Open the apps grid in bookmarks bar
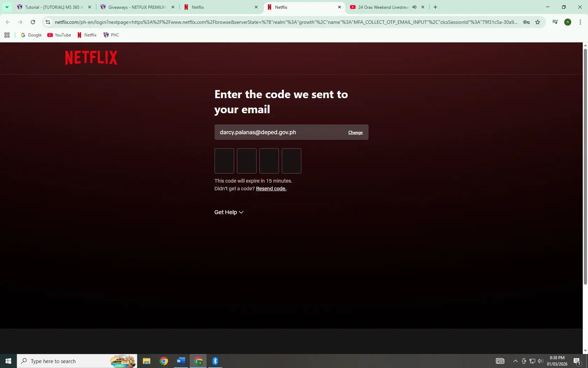Viewport: 588px width, 368px height. click(7, 35)
